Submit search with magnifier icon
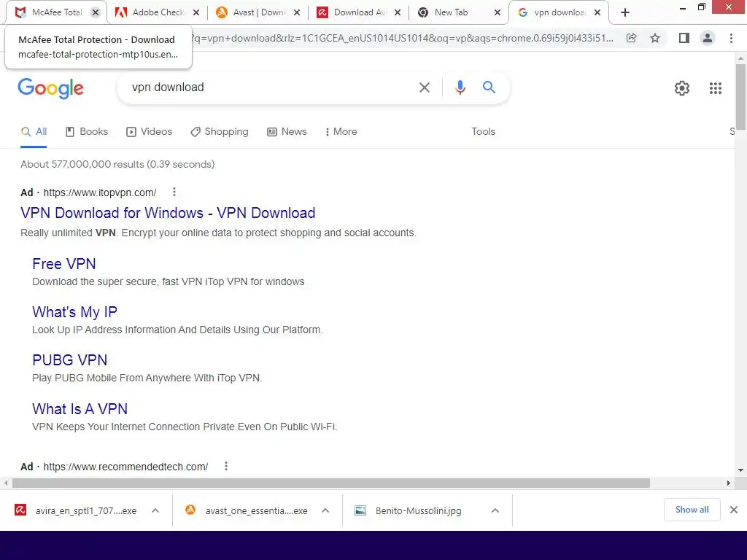The image size is (747, 560). 489,87
